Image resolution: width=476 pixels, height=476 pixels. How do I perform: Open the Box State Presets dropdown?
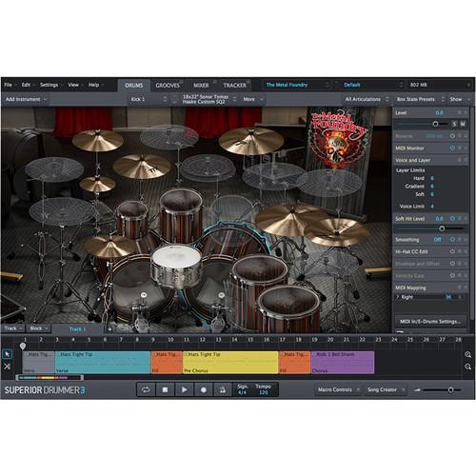[420, 99]
